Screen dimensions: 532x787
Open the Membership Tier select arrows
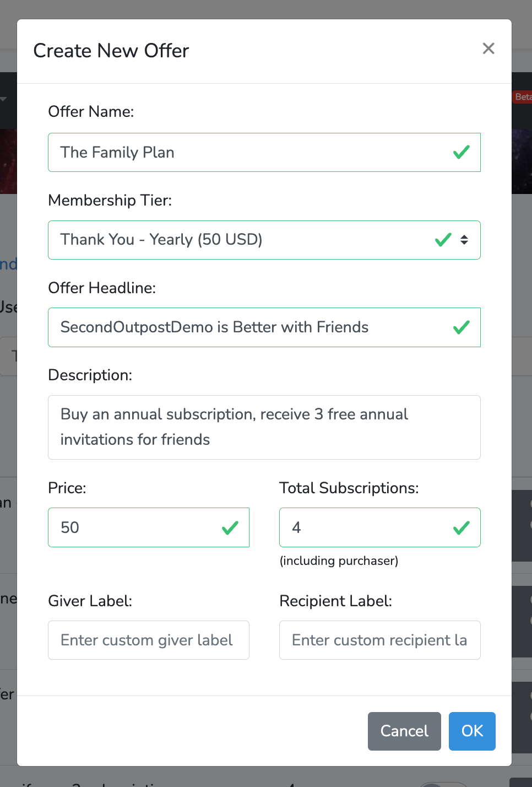464,240
